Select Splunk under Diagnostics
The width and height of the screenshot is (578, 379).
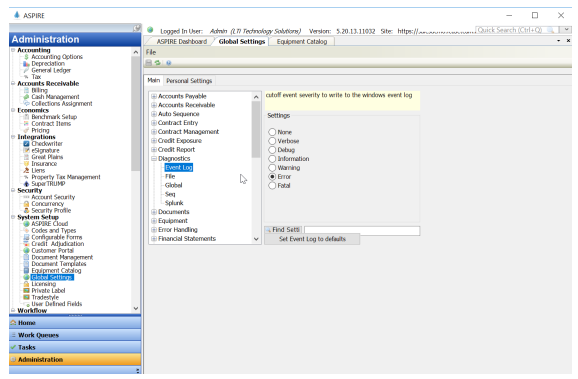pyautogui.click(x=174, y=203)
